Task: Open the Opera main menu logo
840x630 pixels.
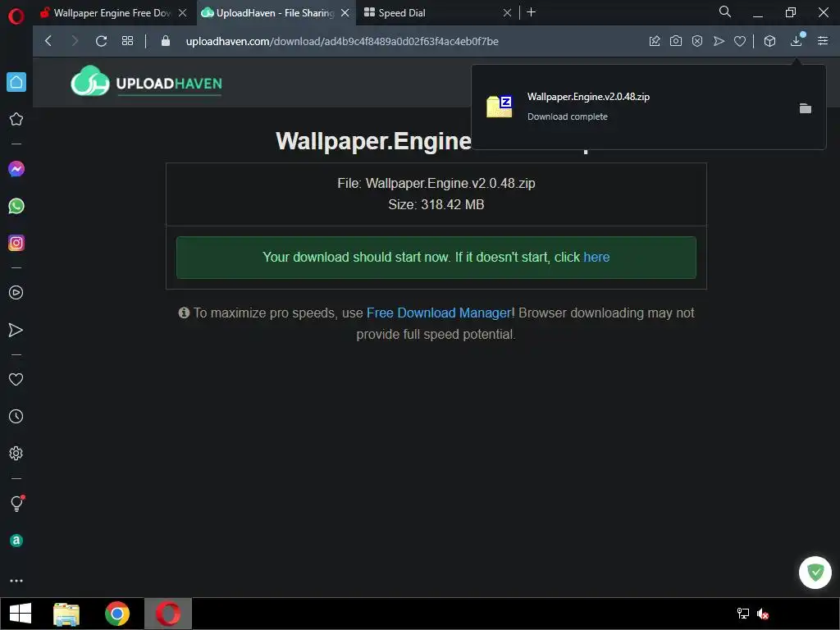Action: coord(16,16)
